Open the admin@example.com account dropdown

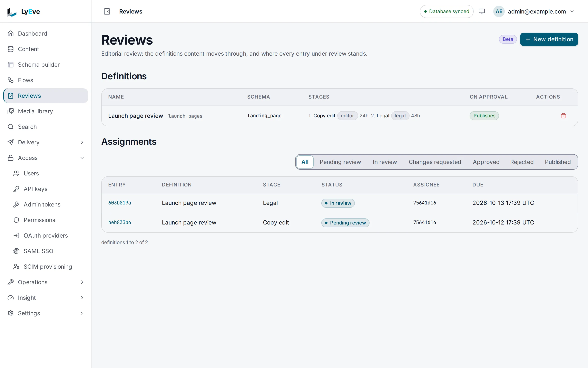click(x=534, y=11)
